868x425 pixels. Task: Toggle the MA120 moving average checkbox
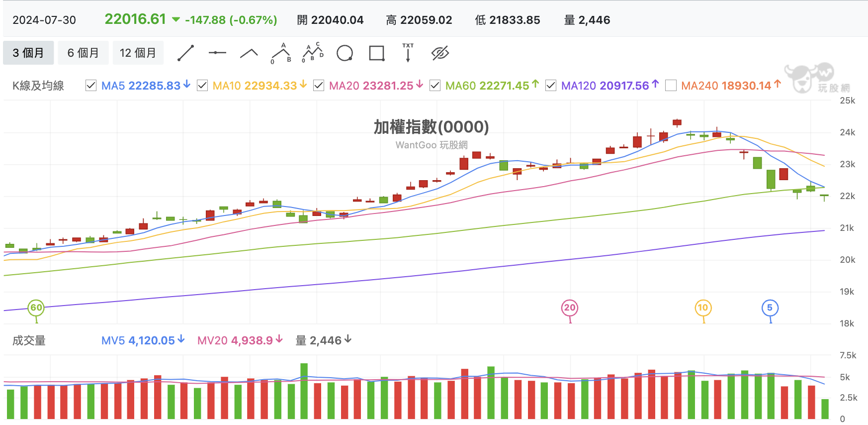[551, 86]
